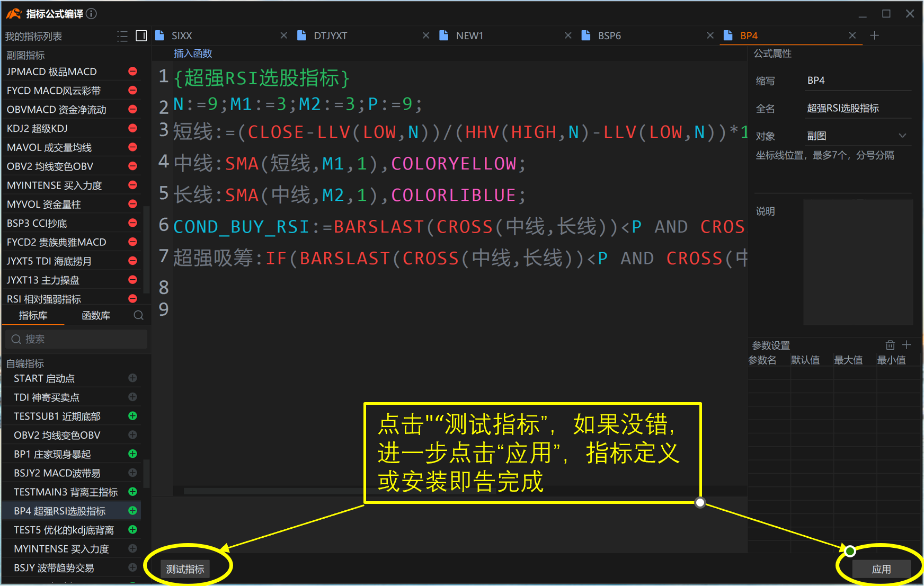924x586 pixels.
Task: Remove JPMACD 极品MACD with its red minus icon
Action: pos(132,71)
